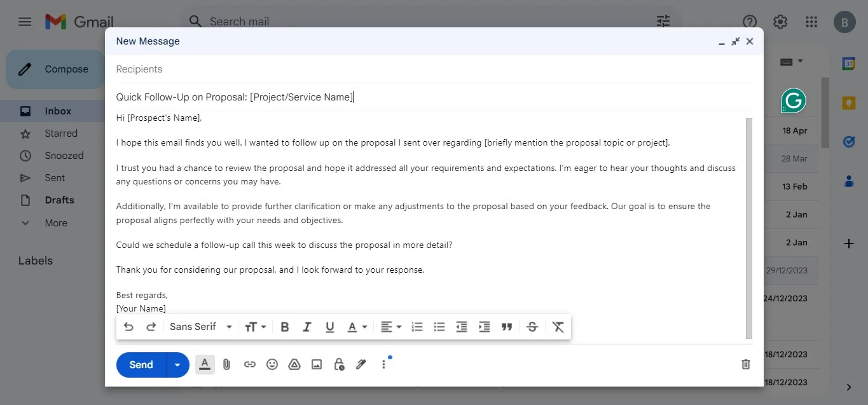Insert a link with the link icon

[249, 364]
